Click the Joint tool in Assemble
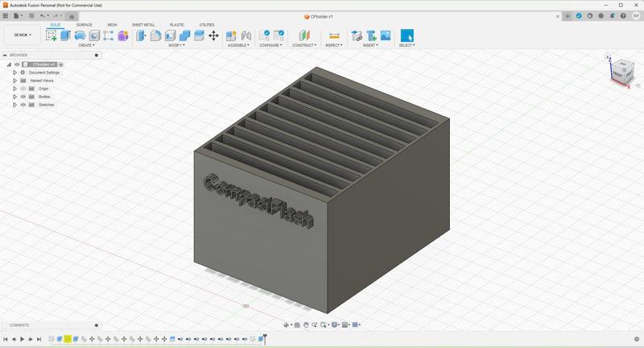Viewport: 644px width, 348px height. coord(246,35)
